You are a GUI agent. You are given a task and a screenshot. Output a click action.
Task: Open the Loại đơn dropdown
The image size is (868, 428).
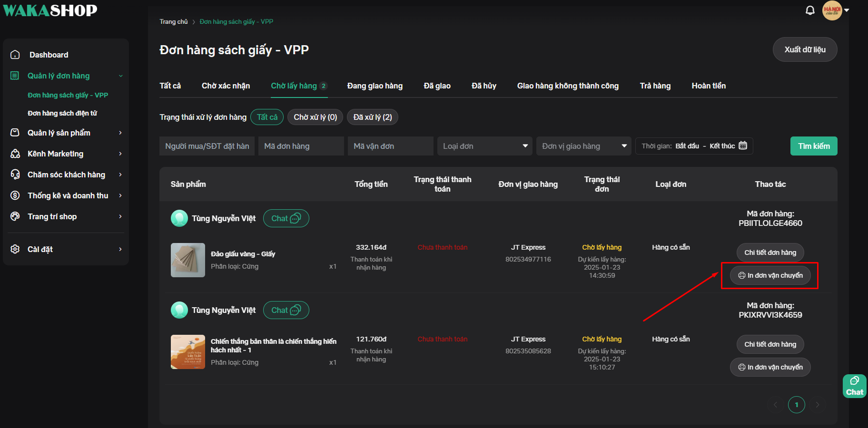[484, 146]
